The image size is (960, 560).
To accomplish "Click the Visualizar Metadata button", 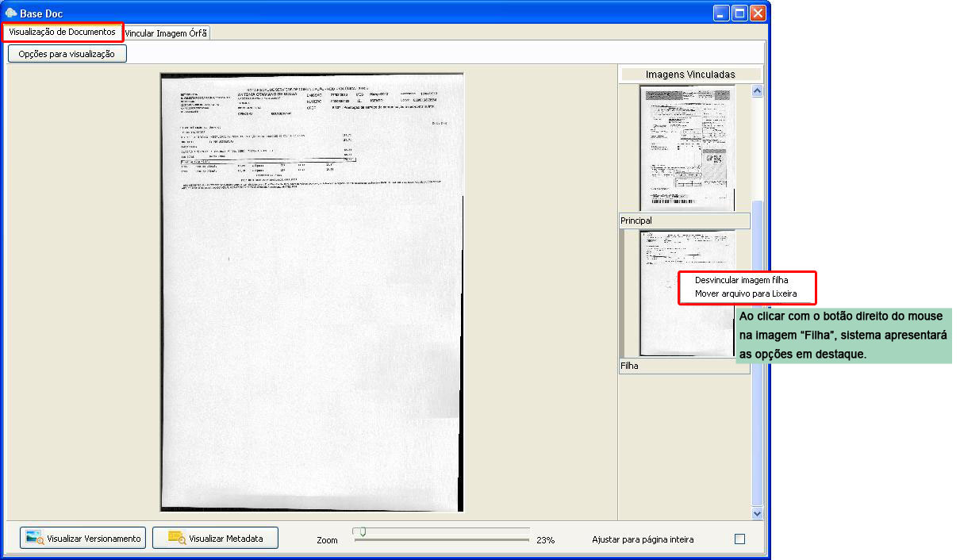I will (216, 539).
